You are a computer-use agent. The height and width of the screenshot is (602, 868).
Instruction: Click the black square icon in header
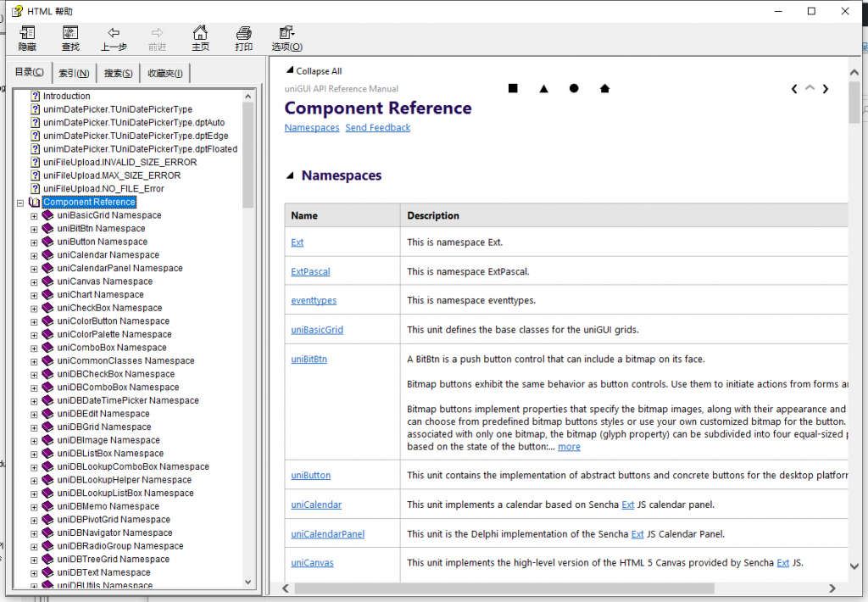[x=513, y=88]
